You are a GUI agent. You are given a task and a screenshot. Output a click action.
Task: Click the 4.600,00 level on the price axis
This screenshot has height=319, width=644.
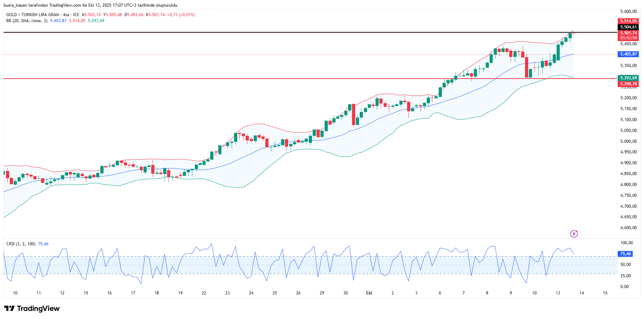pos(628,228)
